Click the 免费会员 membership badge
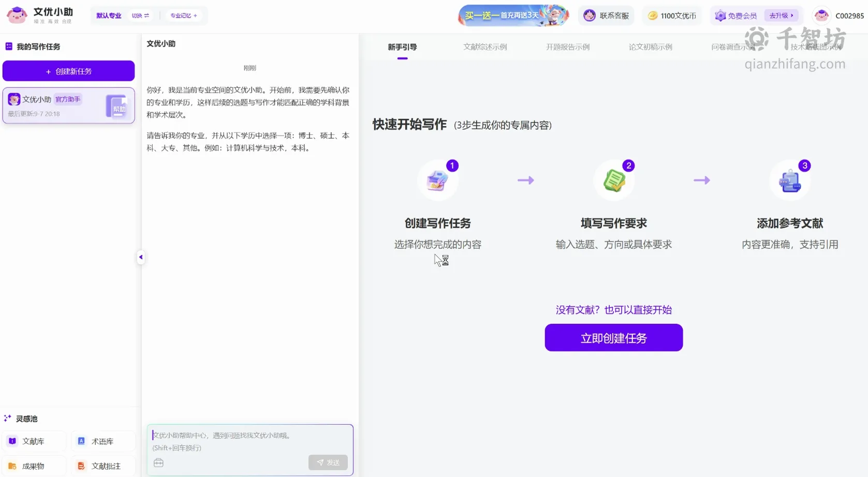This screenshot has height=477, width=868. click(736, 16)
